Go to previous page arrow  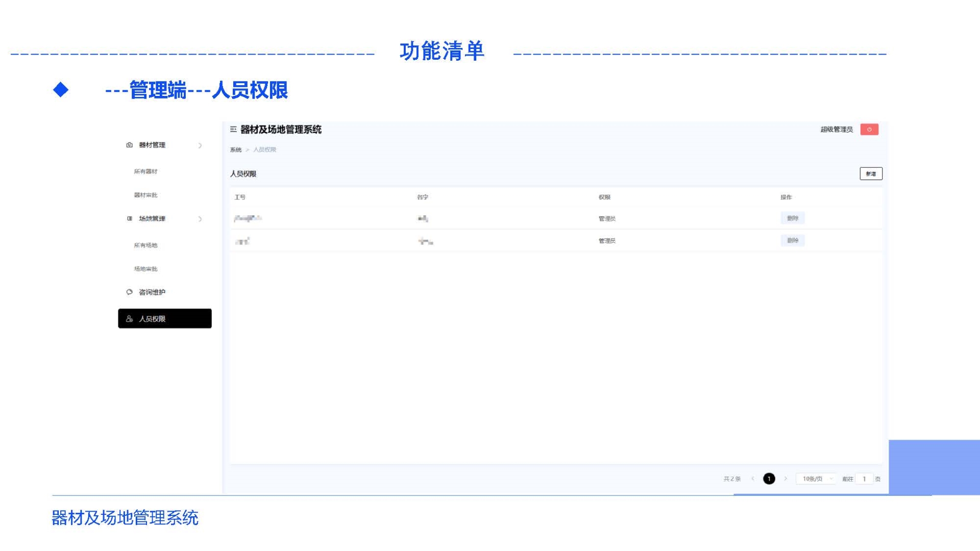click(752, 479)
